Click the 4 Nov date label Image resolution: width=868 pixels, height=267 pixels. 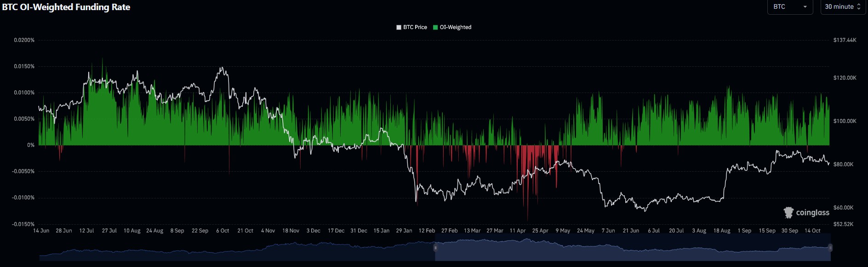pos(268,231)
